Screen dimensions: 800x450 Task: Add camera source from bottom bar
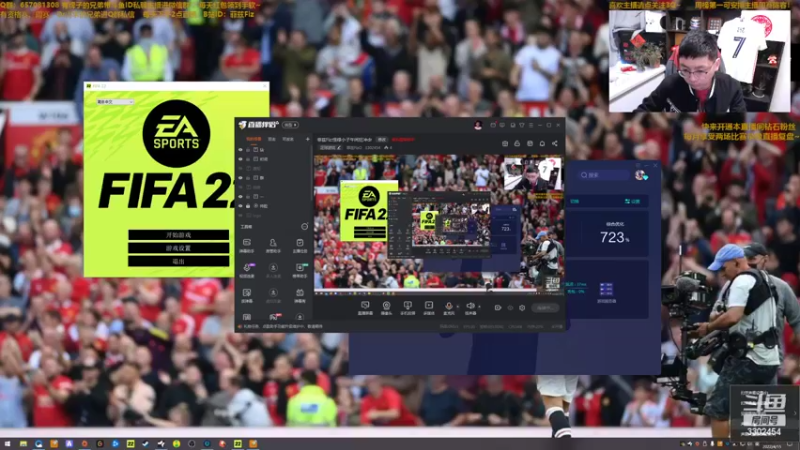[x=386, y=308]
